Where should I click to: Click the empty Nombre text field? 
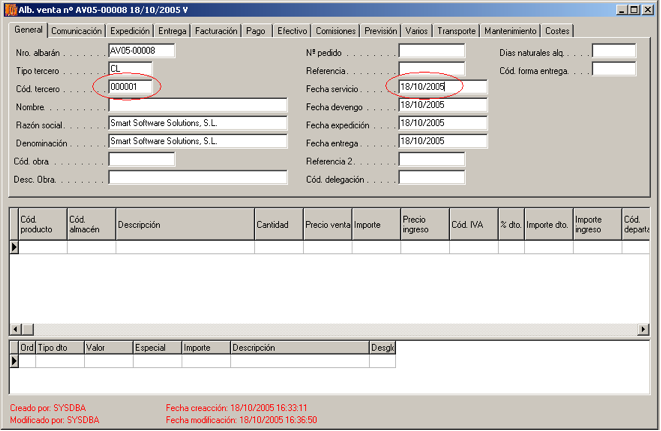point(197,105)
